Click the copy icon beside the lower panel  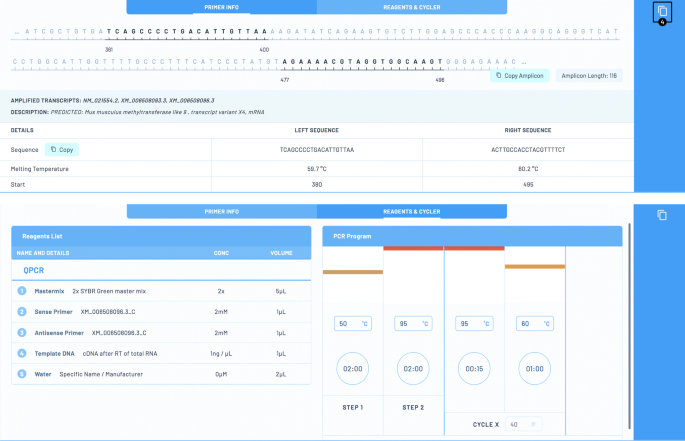660,215
